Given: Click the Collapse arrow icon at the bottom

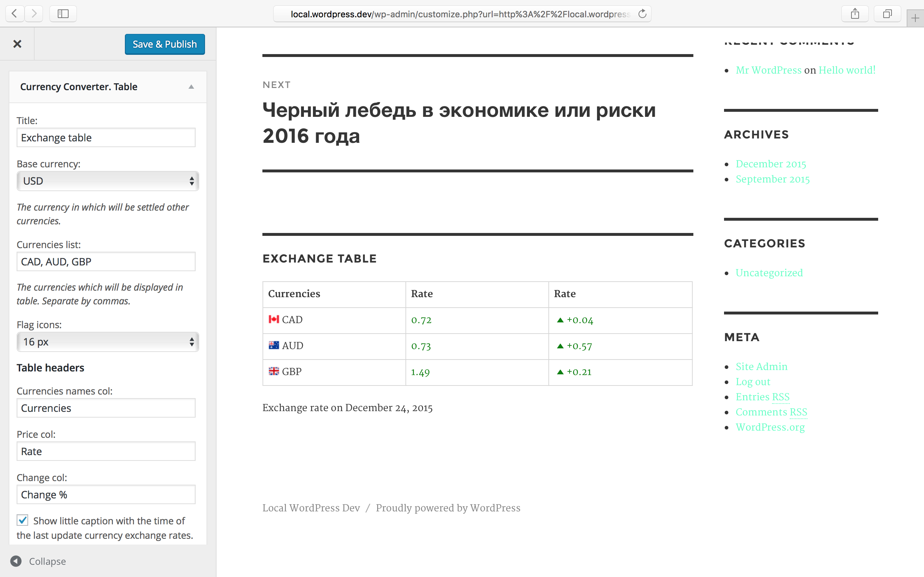Looking at the screenshot, I should [16, 561].
